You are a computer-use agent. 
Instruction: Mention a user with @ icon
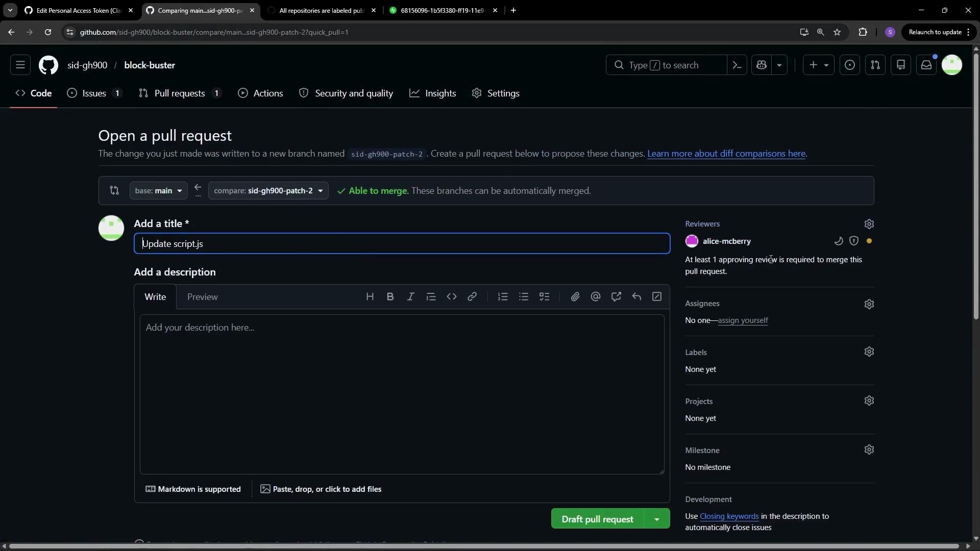tap(596, 297)
